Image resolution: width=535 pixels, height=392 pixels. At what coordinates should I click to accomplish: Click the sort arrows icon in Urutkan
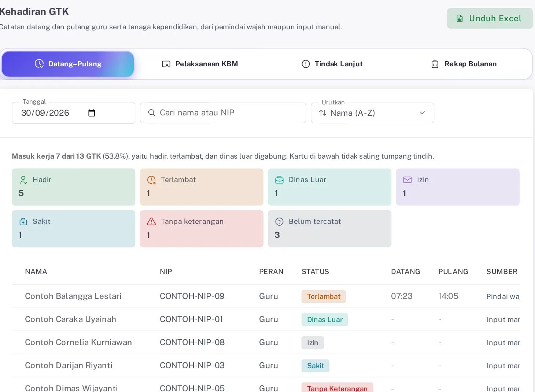pos(323,113)
